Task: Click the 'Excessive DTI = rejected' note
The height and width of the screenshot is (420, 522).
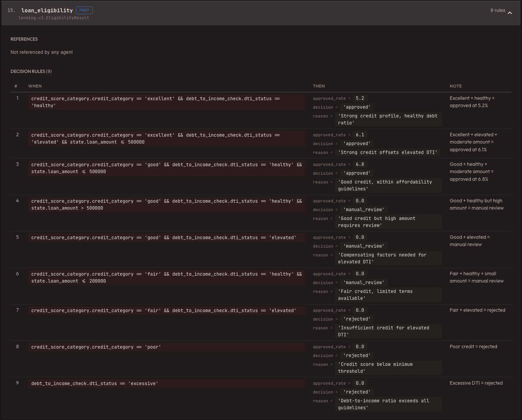Action: [476, 383]
